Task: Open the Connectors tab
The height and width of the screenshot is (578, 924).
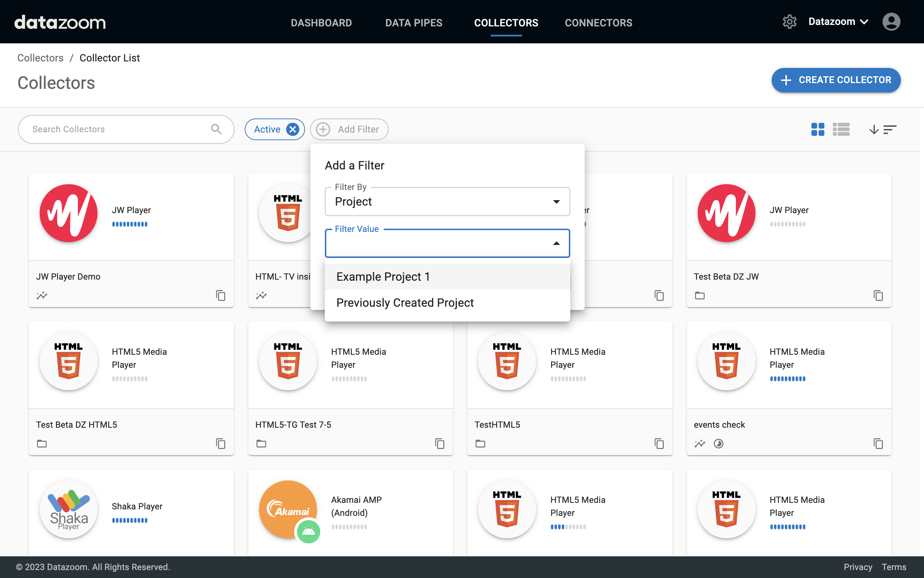Action: click(x=598, y=22)
